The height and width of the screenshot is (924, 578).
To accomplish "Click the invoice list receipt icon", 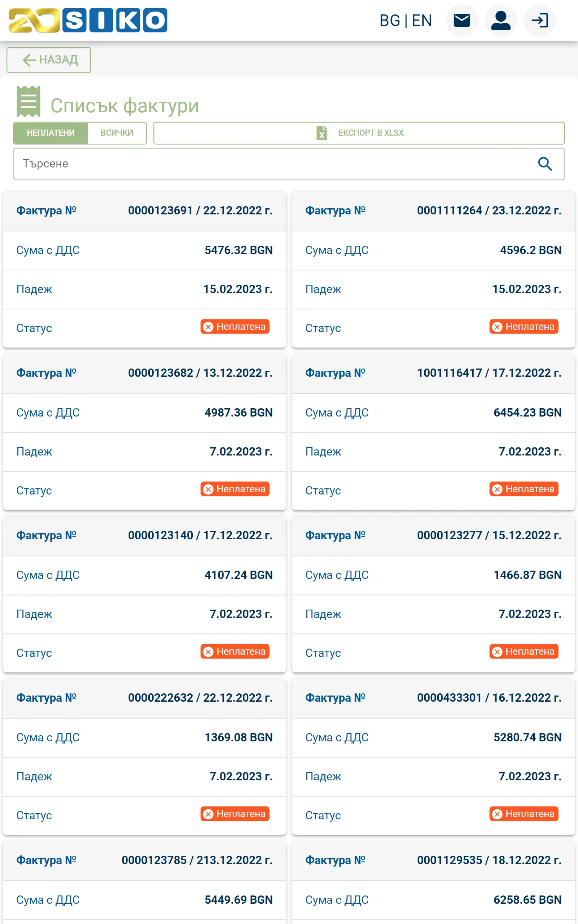I will point(29,101).
